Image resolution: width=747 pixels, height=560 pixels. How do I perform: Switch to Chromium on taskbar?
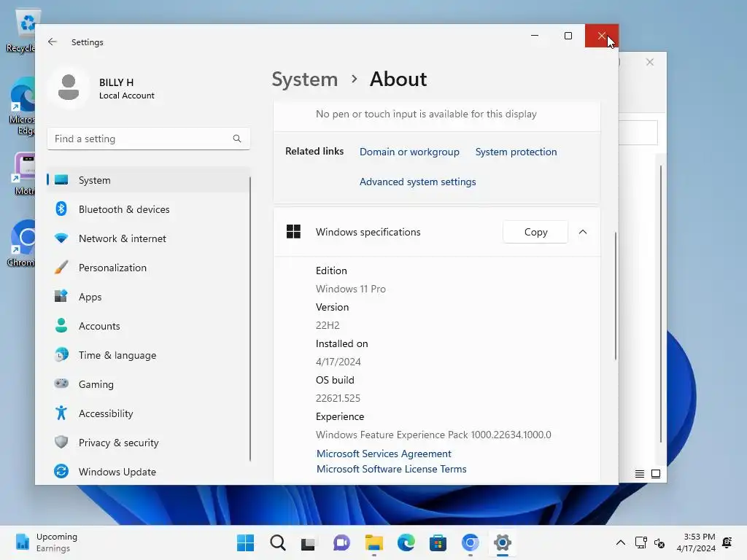point(471,542)
